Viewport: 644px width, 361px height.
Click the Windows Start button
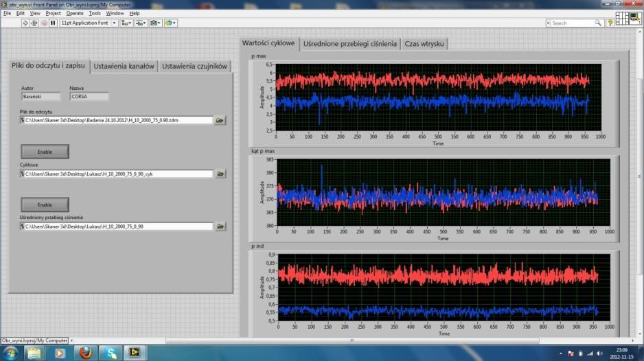[10, 353]
